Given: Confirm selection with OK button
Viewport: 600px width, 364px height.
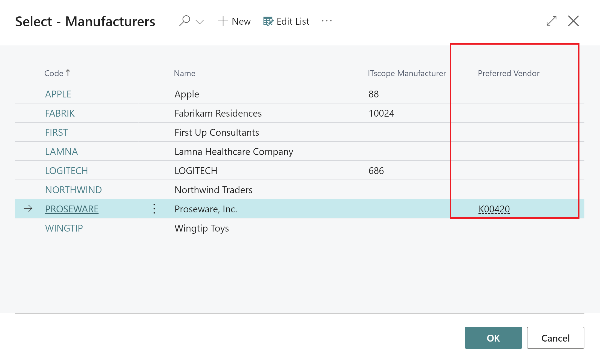Looking at the screenshot, I should click(x=493, y=338).
